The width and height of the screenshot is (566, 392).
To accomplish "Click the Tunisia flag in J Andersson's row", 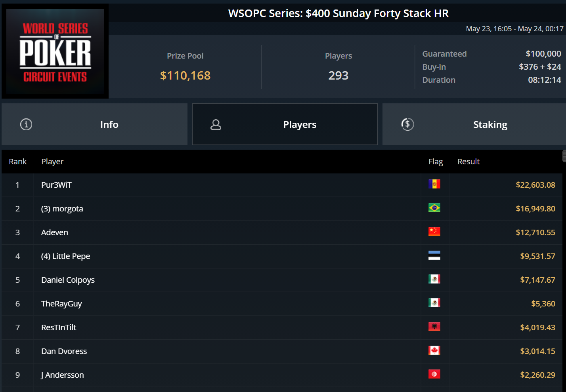I will coord(434,374).
